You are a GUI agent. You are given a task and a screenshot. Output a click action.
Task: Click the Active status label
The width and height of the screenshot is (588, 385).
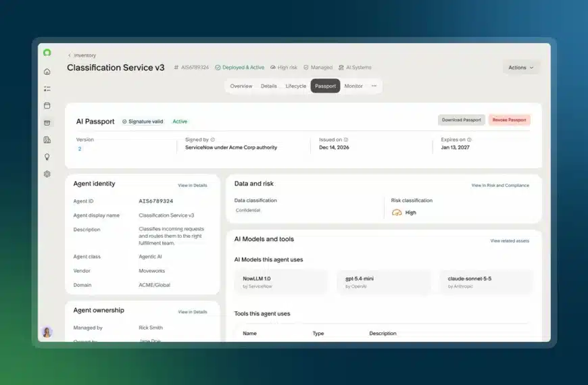[180, 122]
